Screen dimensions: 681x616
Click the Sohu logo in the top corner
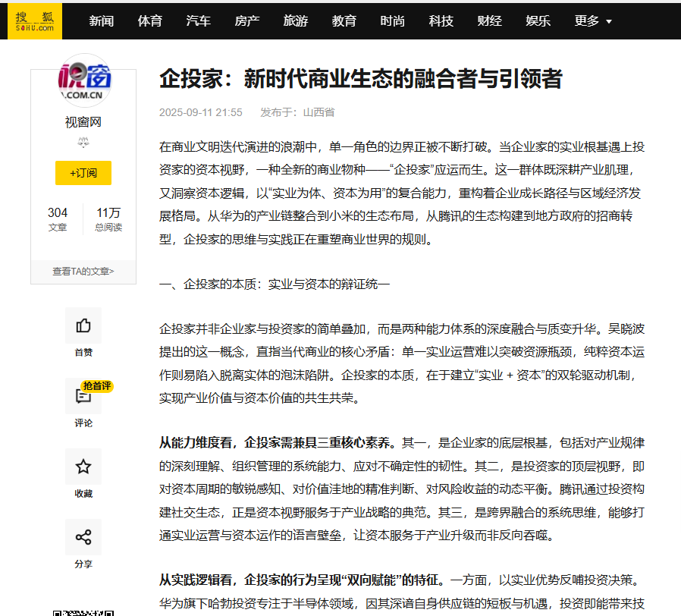[35, 20]
